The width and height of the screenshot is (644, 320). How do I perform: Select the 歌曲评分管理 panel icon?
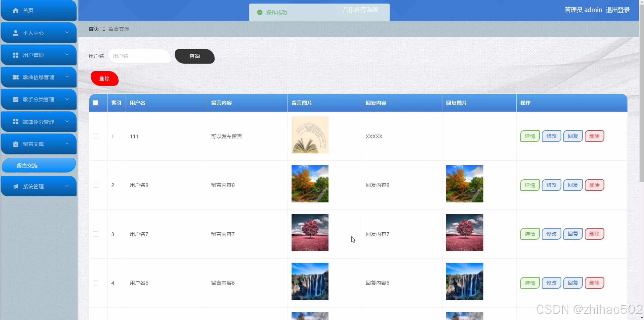[x=16, y=122]
